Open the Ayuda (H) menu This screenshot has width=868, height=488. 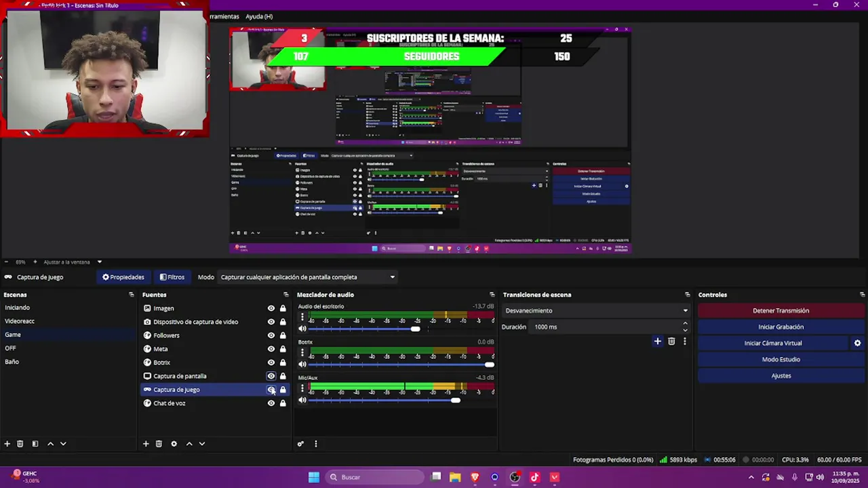click(x=259, y=16)
